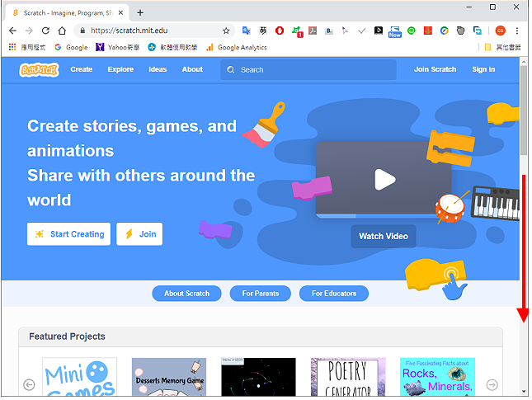The image size is (532, 400).
Task: Click the page scrollbar down arrow
Action: (x=524, y=392)
